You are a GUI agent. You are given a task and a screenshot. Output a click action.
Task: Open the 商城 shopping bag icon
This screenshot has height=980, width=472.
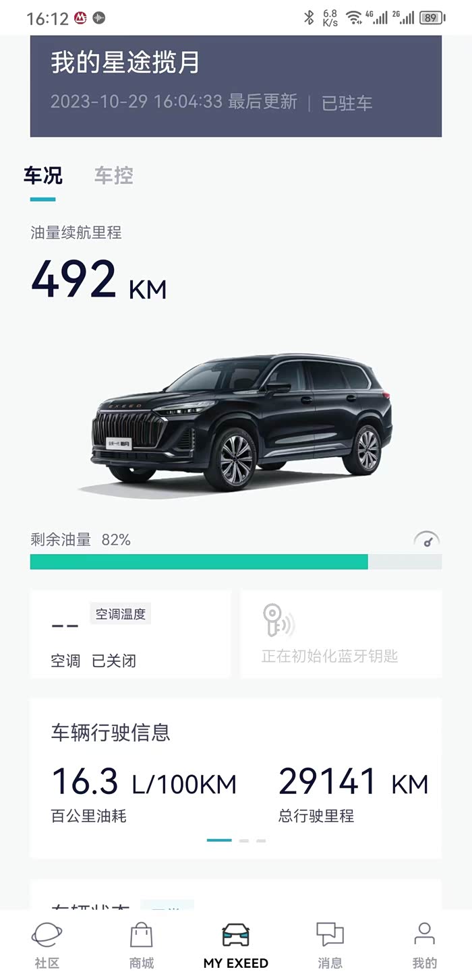tap(142, 936)
